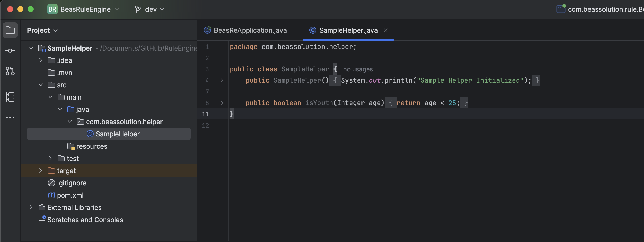Click the BR project badge icon
This screenshot has width=644, height=242.
(52, 9)
